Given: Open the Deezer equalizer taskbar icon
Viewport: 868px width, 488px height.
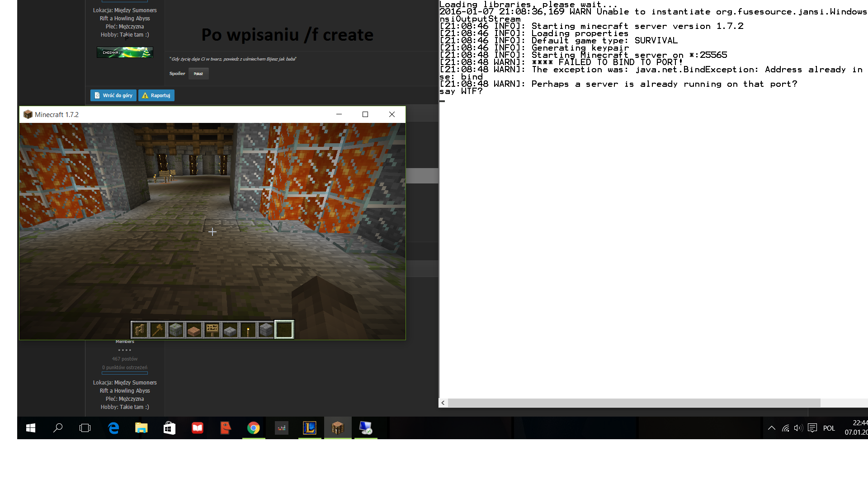Looking at the screenshot, I should pyautogui.click(x=282, y=428).
